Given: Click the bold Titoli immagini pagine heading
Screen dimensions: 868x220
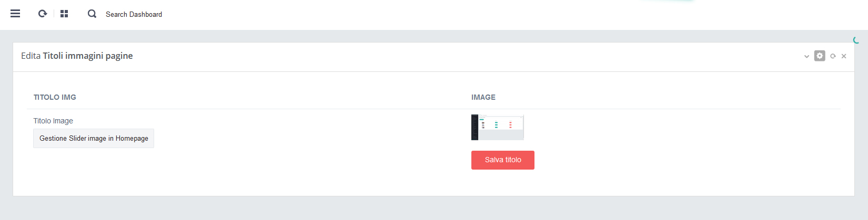Looking at the screenshot, I should pyautogui.click(x=88, y=56).
